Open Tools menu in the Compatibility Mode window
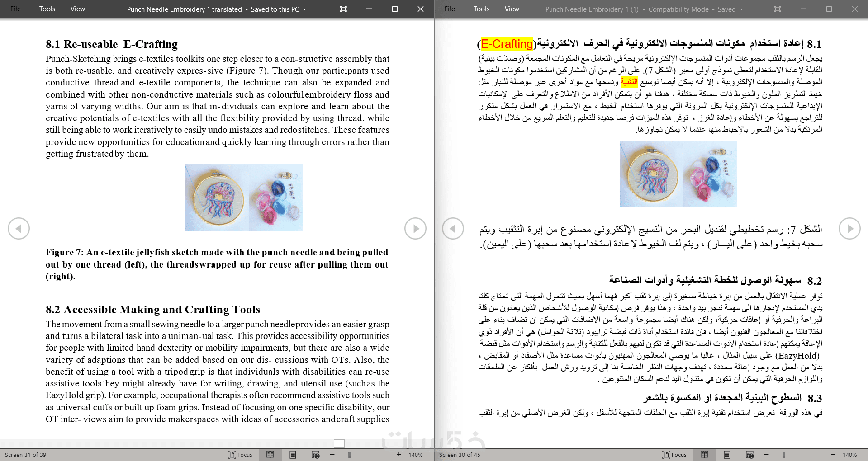 [481, 9]
